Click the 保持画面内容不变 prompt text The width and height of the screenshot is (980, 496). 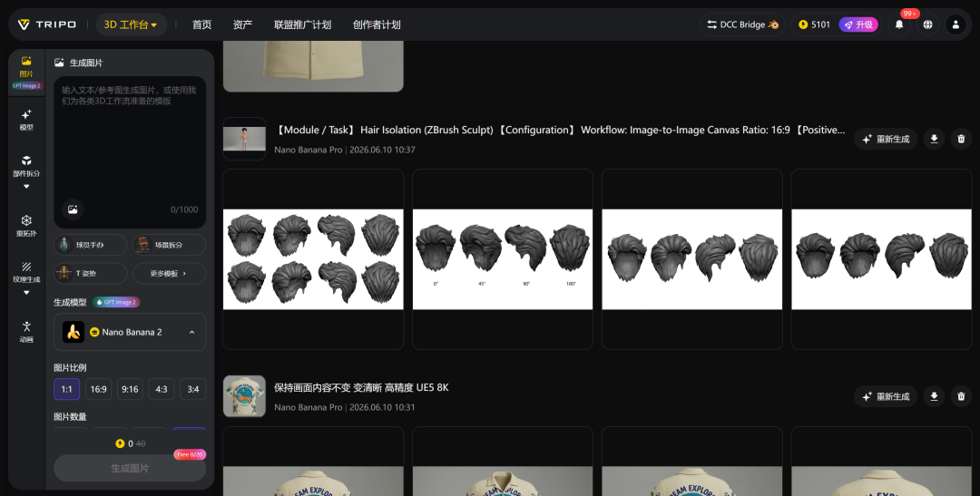[361, 387]
